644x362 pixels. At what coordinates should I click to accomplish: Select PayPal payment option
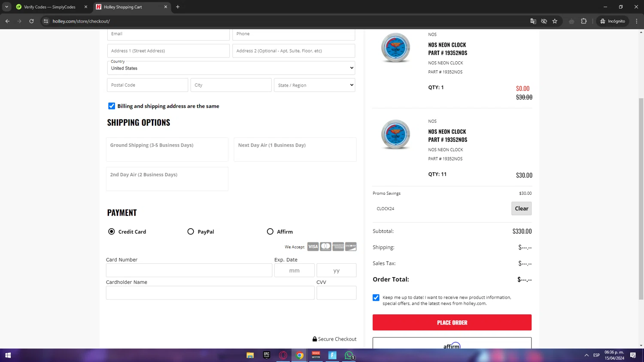pyautogui.click(x=191, y=232)
